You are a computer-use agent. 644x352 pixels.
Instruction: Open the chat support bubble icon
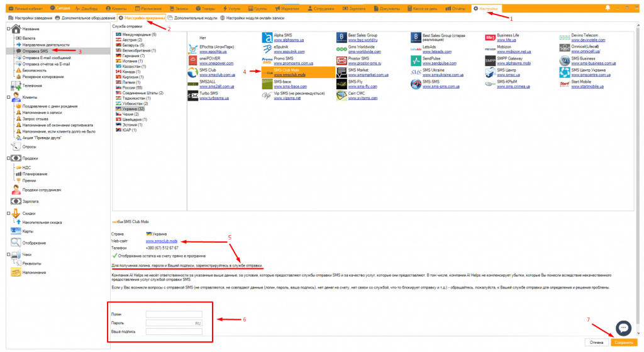(x=623, y=327)
